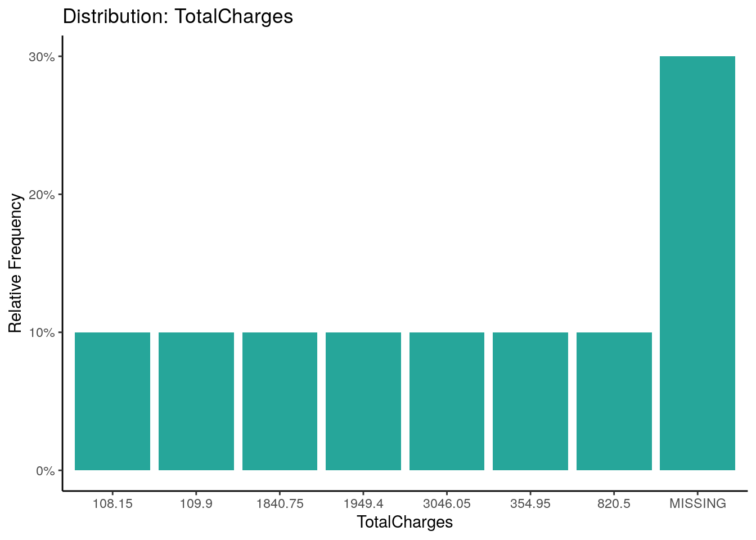Click the chart title Distribution: TotalCharges

(178, 16)
